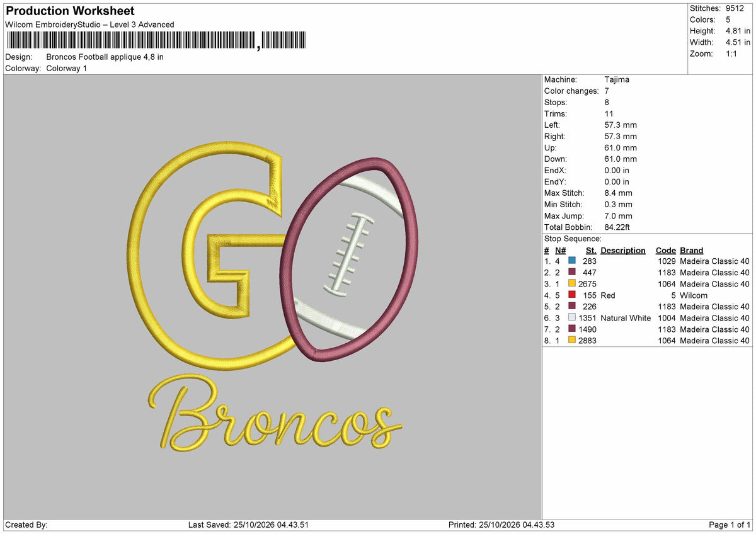The image size is (756, 534).
Task: Click the Color changes value '7'
Action: [607, 91]
